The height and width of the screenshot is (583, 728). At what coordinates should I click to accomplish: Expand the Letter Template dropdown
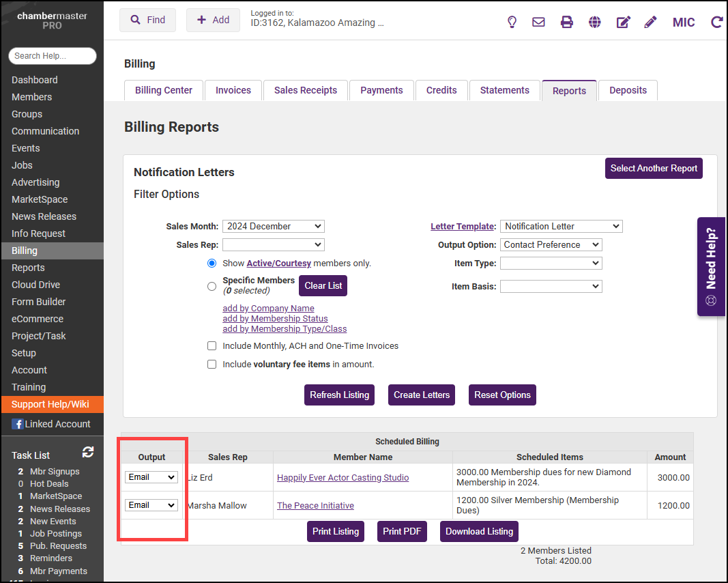tap(561, 226)
